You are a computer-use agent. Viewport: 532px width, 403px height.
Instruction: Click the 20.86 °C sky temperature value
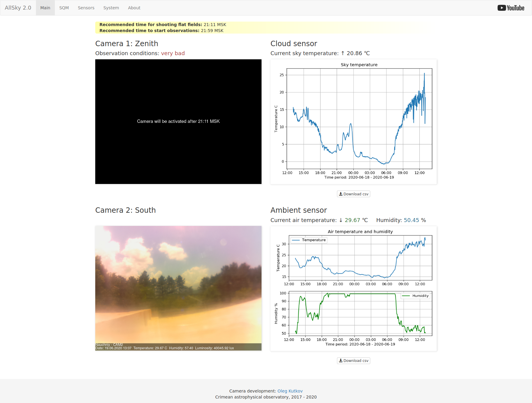pyautogui.click(x=358, y=53)
